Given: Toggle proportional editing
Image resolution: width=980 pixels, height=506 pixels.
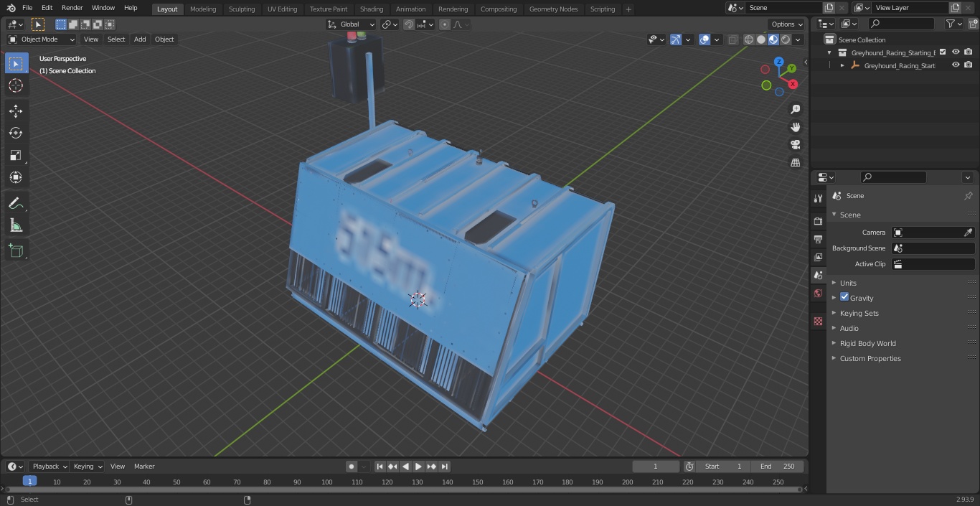Looking at the screenshot, I should coord(445,24).
